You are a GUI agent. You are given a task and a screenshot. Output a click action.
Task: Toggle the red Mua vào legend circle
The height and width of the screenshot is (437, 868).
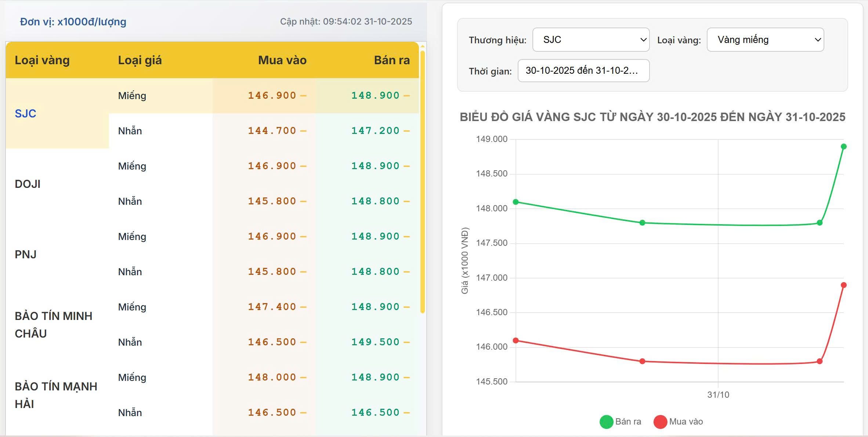[660, 422]
